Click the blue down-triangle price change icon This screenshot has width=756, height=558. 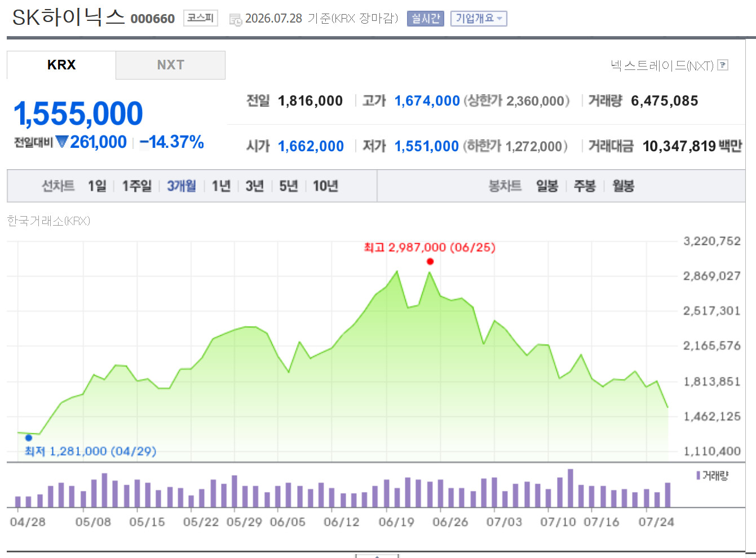[x=62, y=142]
